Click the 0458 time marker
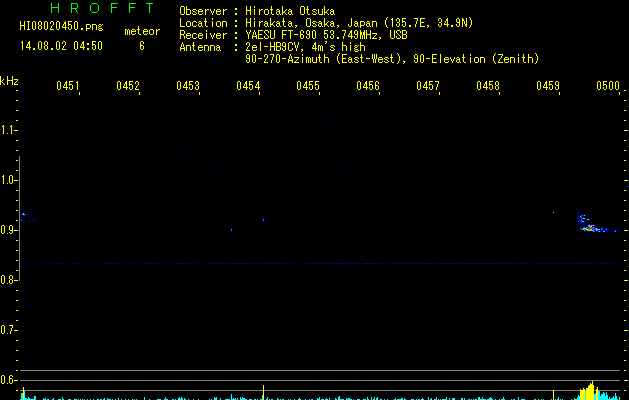 pyautogui.click(x=488, y=86)
